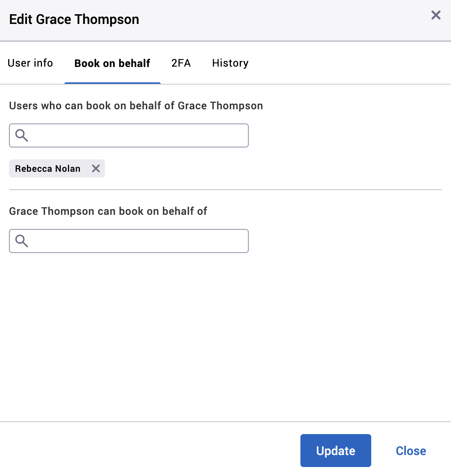Screen dimensions: 451x476
Task: Switch to the User info tab
Action: tap(30, 63)
